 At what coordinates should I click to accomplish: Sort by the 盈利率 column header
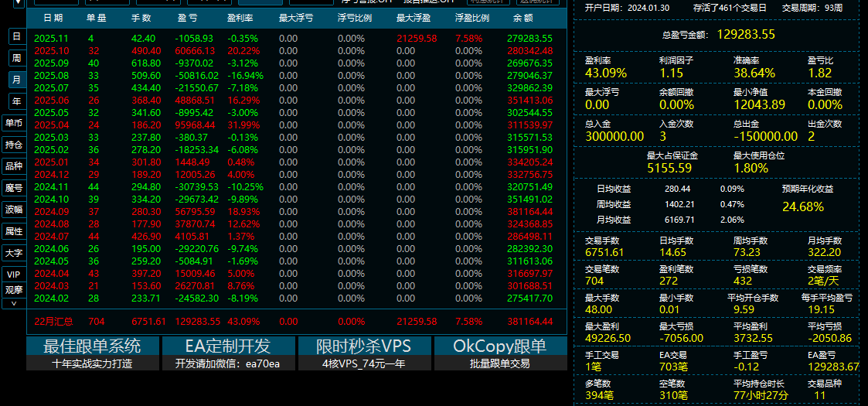tap(240, 18)
